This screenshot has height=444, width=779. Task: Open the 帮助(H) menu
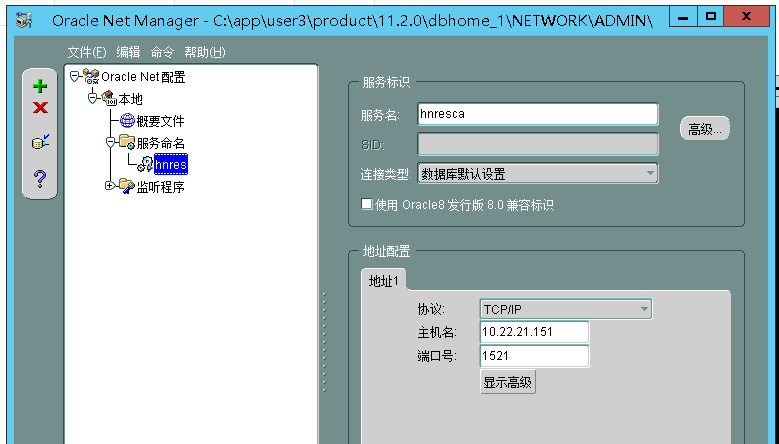pos(205,52)
